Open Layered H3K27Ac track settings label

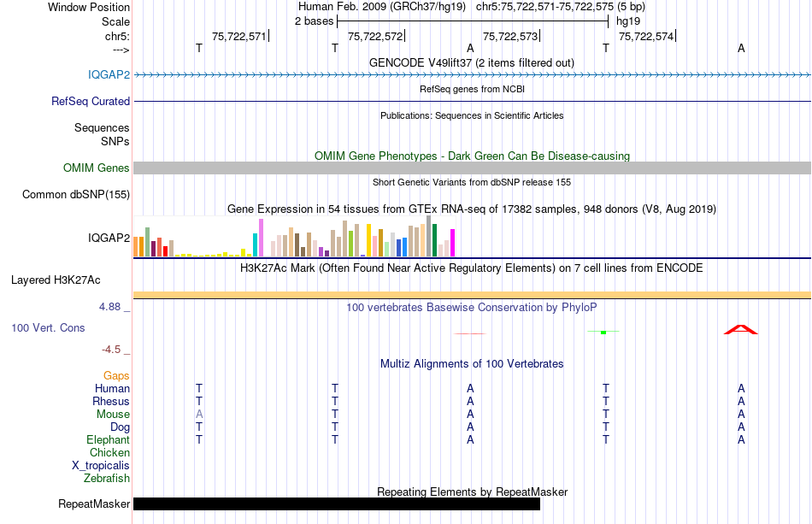[56, 280]
